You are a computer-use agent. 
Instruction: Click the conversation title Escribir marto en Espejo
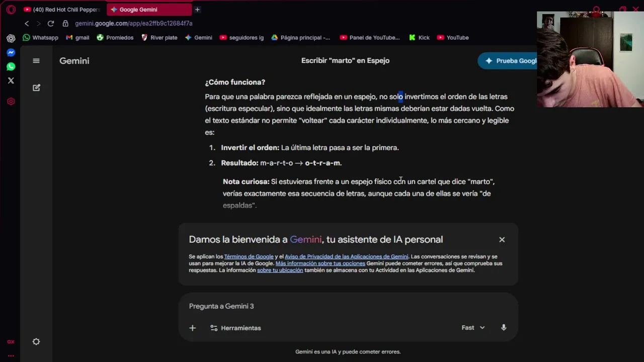345,61
